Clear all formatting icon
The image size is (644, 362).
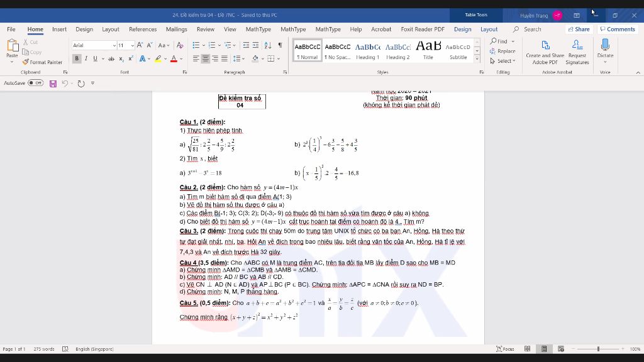pos(179,45)
